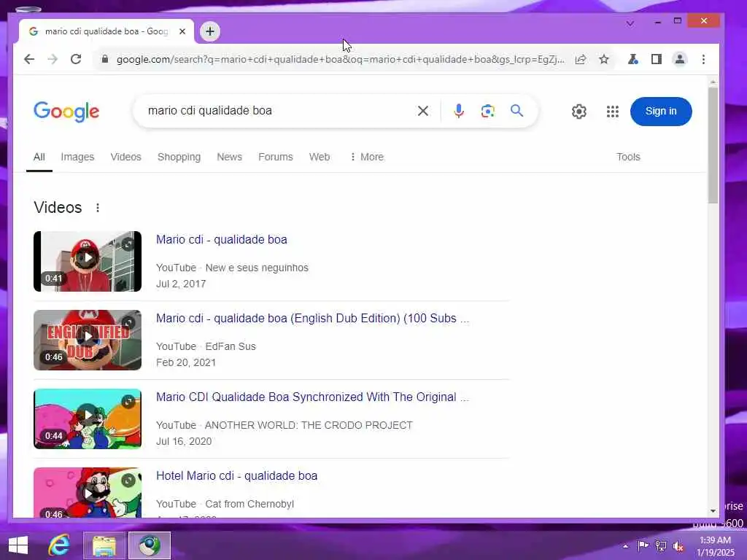Submit search with magnifying glass icon
This screenshot has width=747, height=560.
(517, 111)
